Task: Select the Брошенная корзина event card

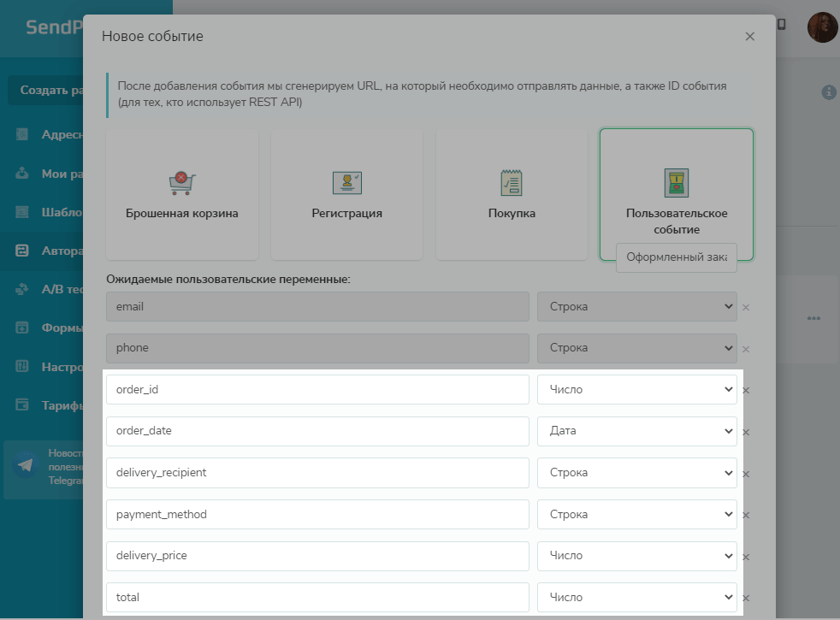Action: [x=181, y=194]
